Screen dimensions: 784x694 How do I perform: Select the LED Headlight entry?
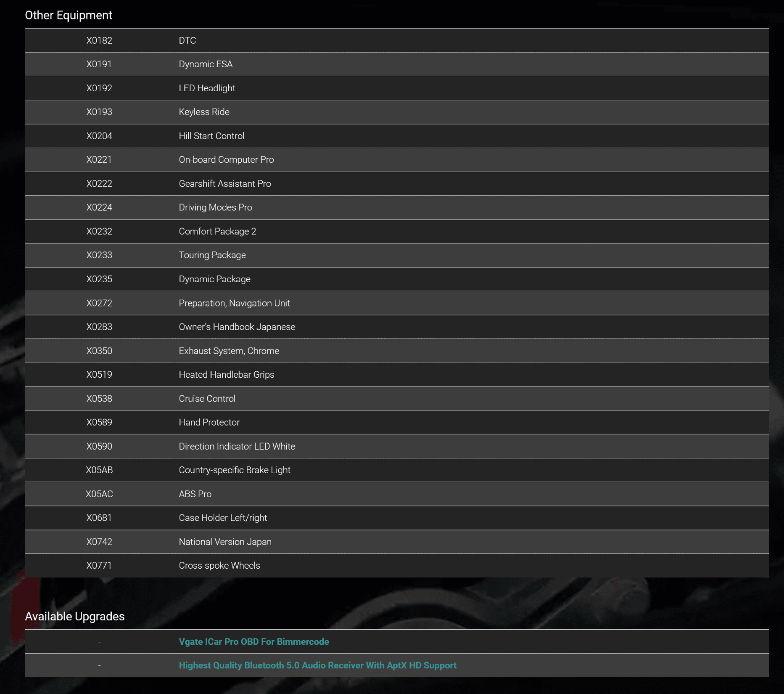[207, 88]
